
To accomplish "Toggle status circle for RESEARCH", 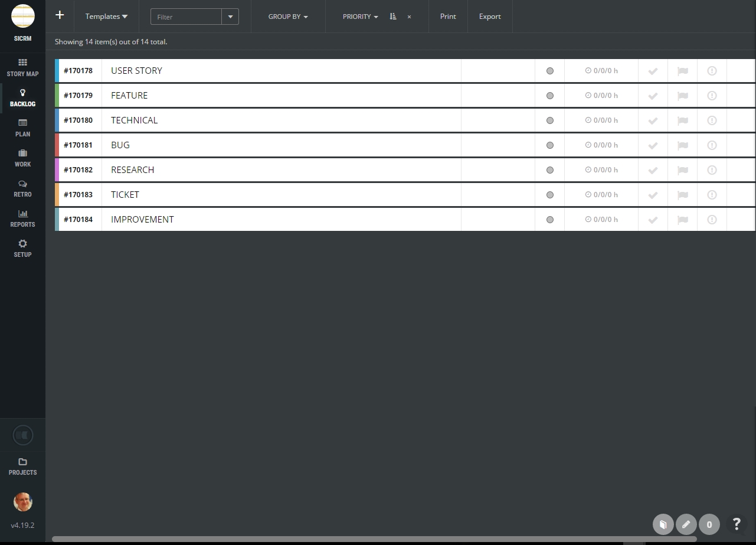I will [x=550, y=170].
